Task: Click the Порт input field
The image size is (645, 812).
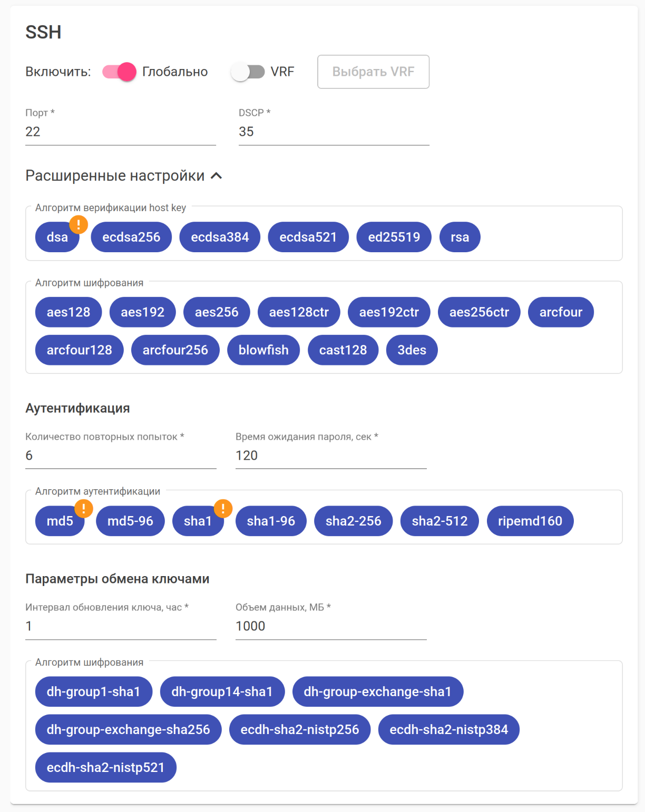Action: [121, 132]
